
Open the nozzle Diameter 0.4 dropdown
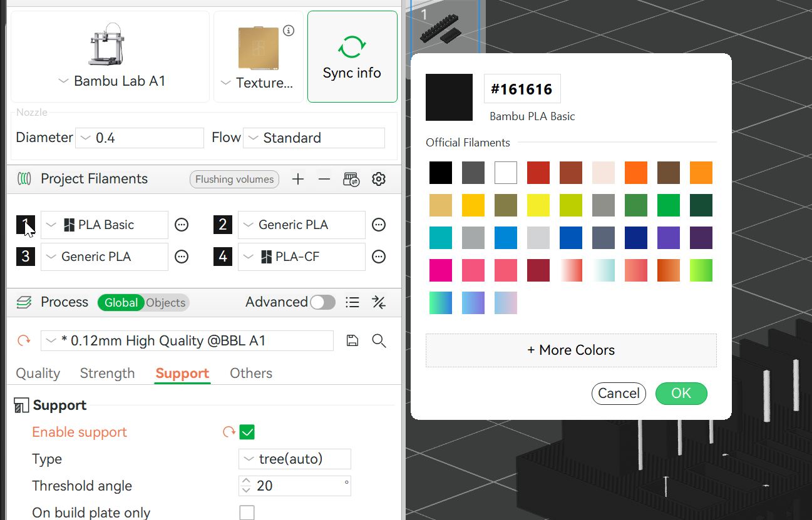click(x=140, y=138)
